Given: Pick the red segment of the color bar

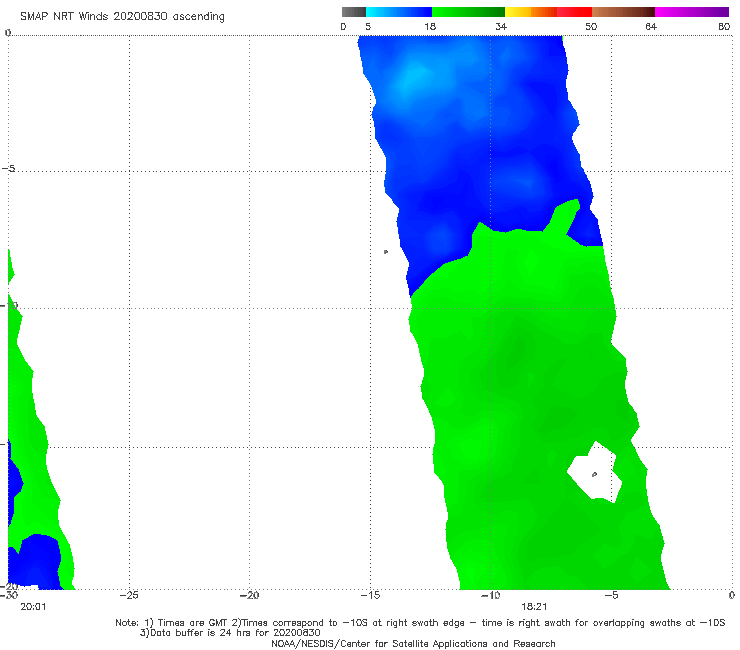Looking at the screenshot, I should [574, 12].
